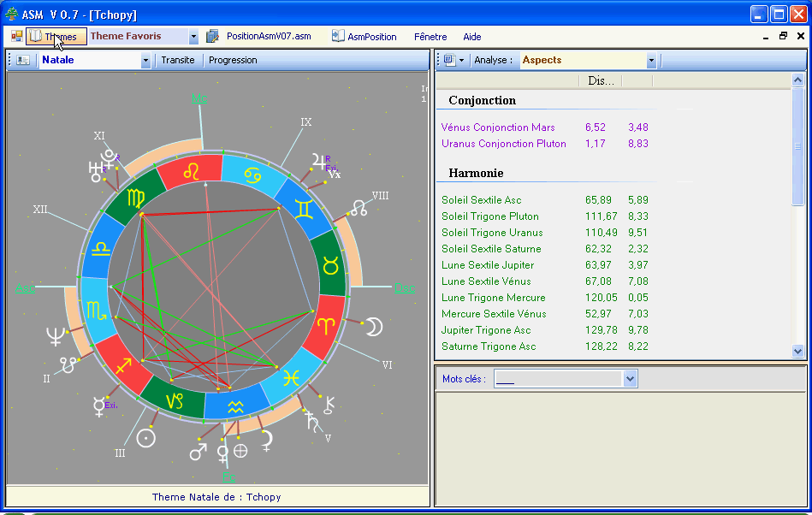
Task: Click the Dis... column header
Action: 601,80
